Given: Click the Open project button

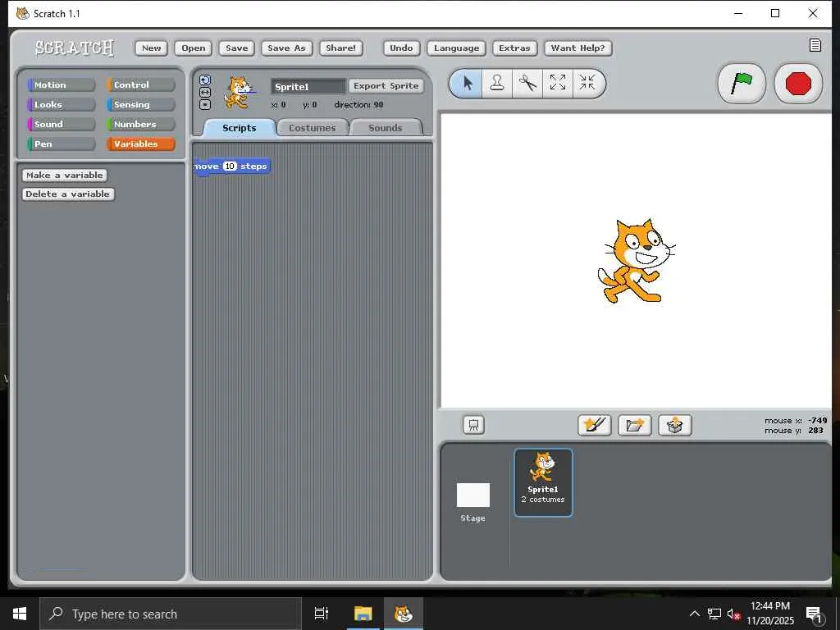Looking at the screenshot, I should (194, 48).
